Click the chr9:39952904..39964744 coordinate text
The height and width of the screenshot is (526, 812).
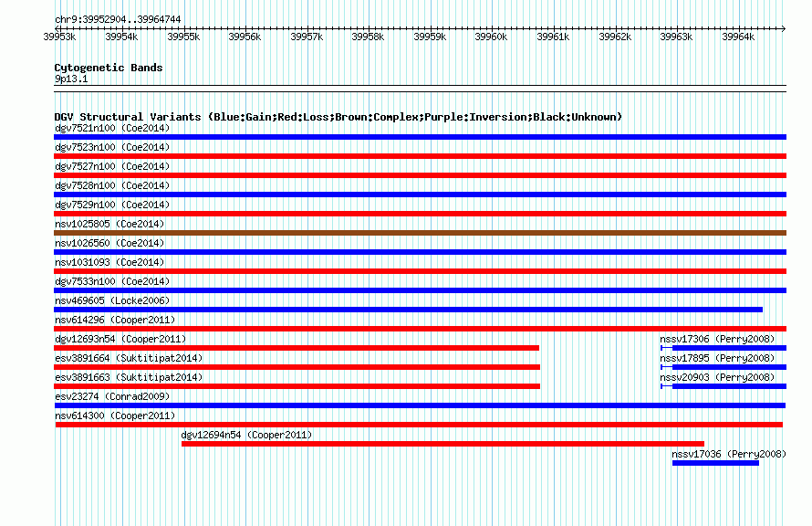[x=118, y=20]
